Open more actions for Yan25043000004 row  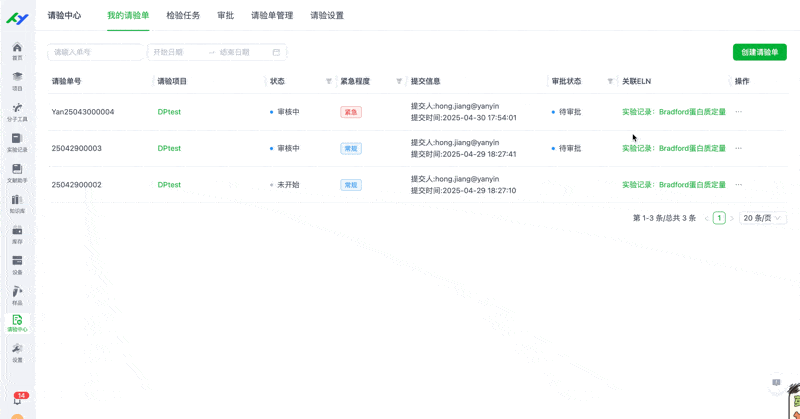point(738,112)
